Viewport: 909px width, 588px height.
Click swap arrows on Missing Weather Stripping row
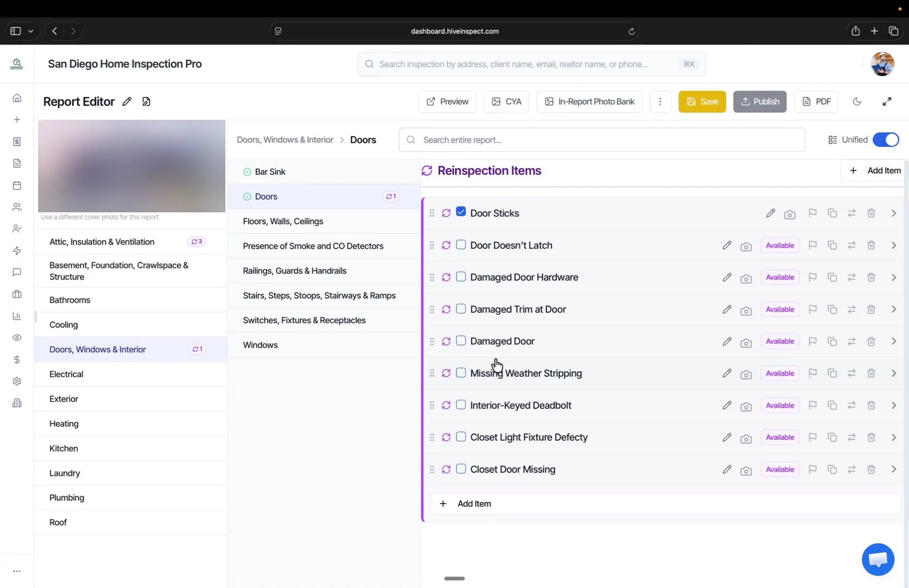pos(852,373)
